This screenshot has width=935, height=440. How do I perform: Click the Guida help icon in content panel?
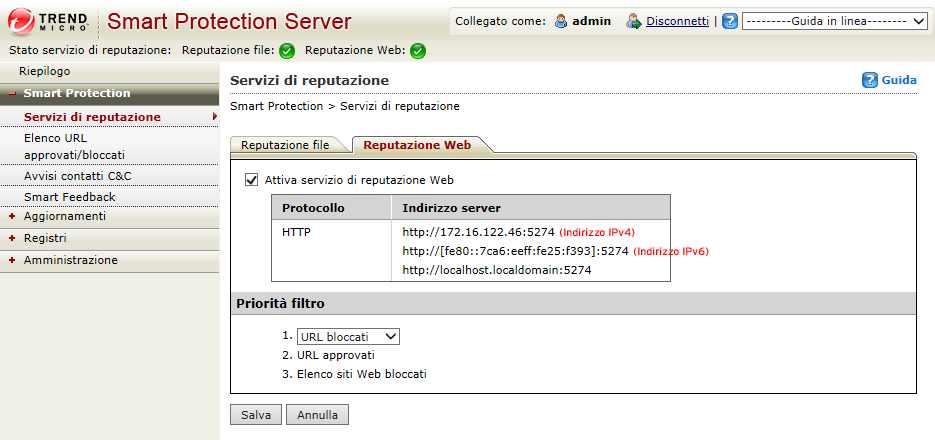pos(869,80)
